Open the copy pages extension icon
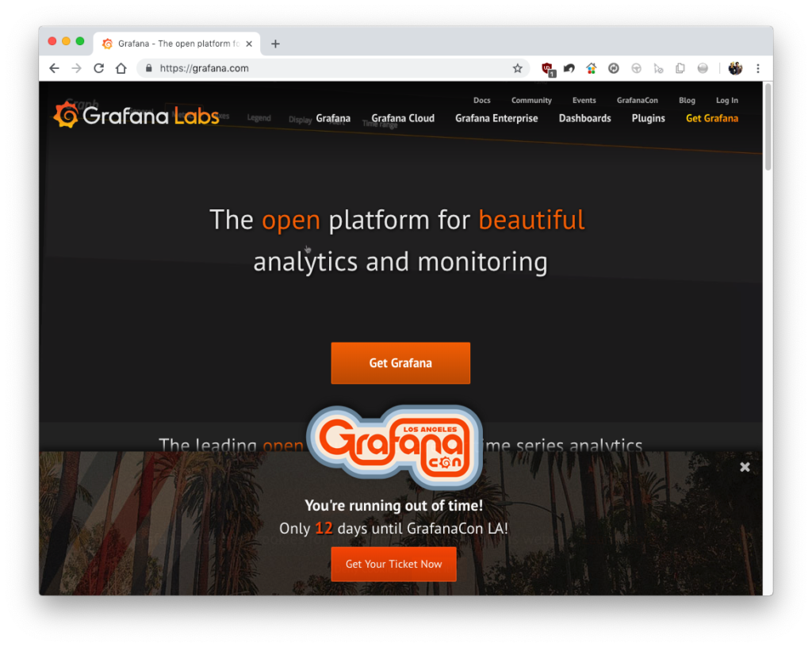The image size is (812, 647). 680,68
